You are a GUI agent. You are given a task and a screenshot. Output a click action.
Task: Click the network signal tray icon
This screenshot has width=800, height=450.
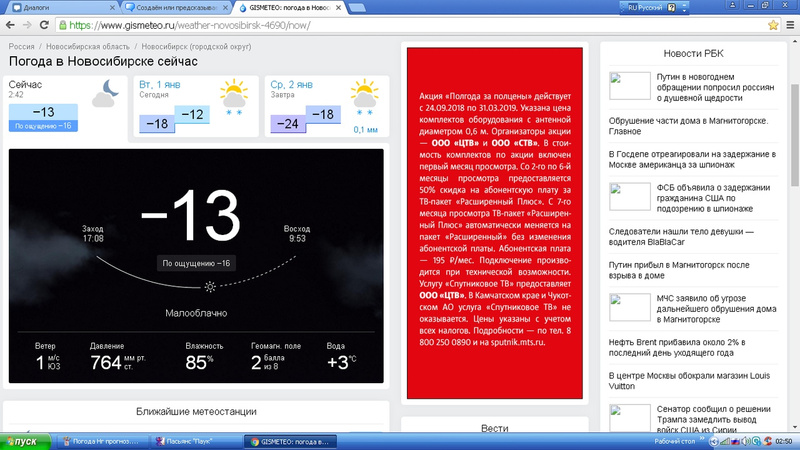click(725, 441)
